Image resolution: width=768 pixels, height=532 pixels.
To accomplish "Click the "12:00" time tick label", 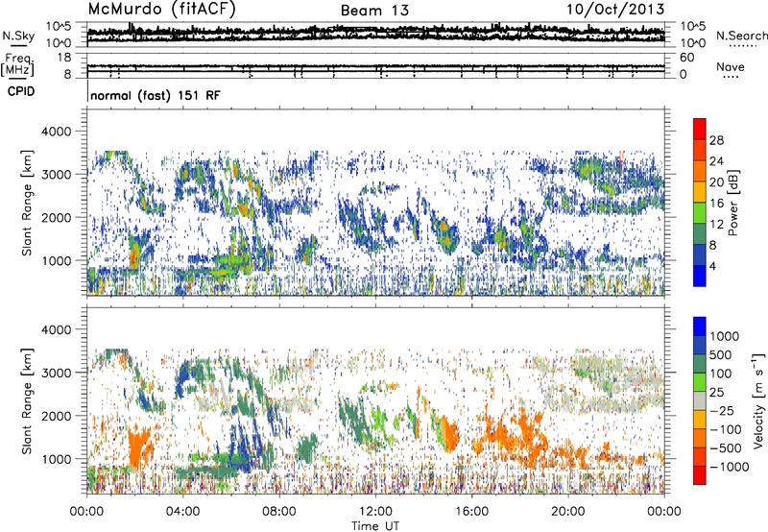I will pos(375,512).
